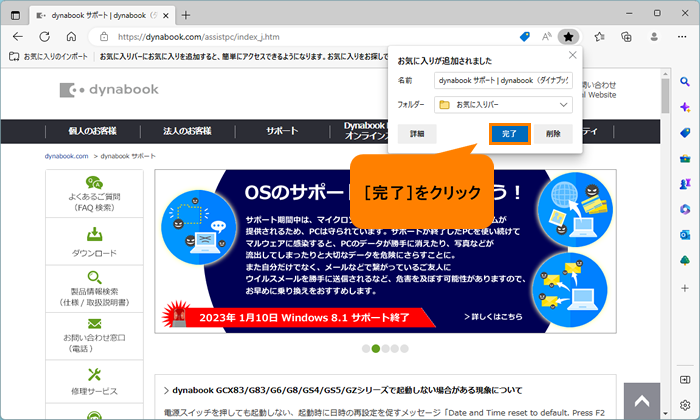Click the Windows 8.1 サポート終了 banner
The width and height of the screenshot is (700, 420).
coord(304,318)
